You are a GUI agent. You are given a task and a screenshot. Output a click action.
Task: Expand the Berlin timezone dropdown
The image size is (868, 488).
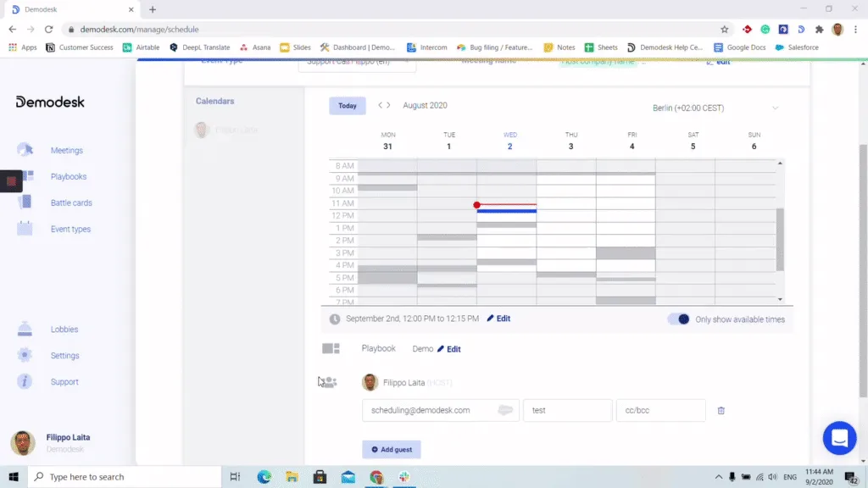tap(715, 108)
